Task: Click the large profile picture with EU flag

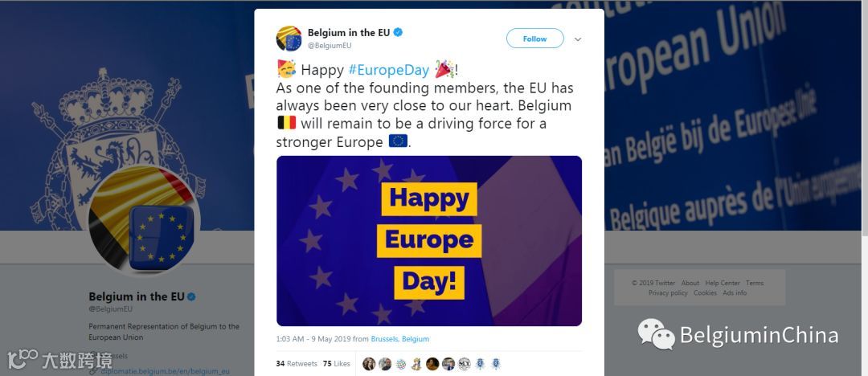Action: point(143,220)
